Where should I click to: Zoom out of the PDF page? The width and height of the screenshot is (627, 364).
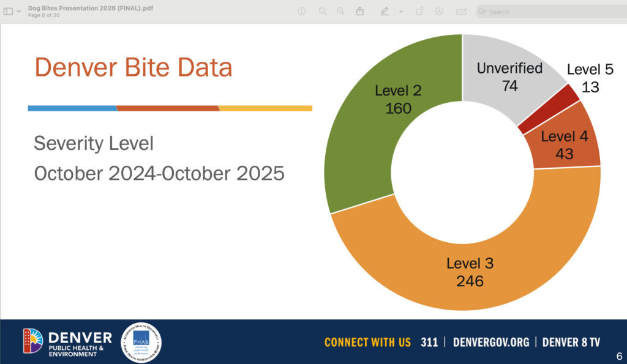pos(323,11)
